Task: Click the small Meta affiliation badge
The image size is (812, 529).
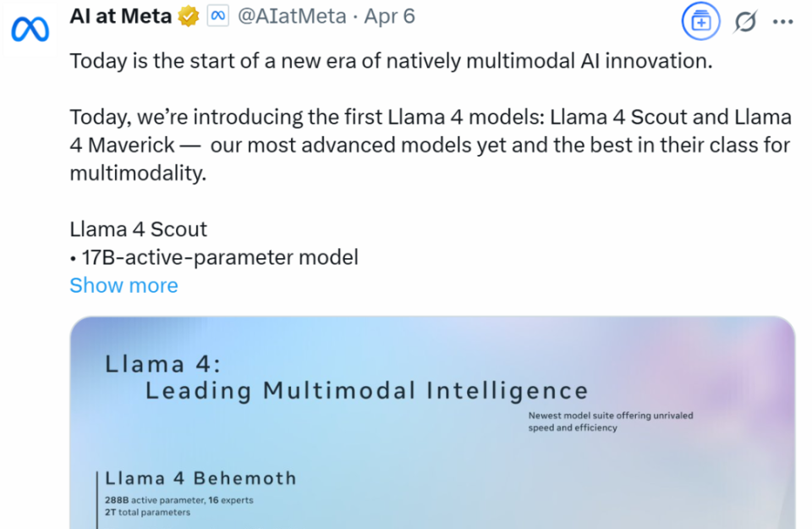Action: [218, 17]
